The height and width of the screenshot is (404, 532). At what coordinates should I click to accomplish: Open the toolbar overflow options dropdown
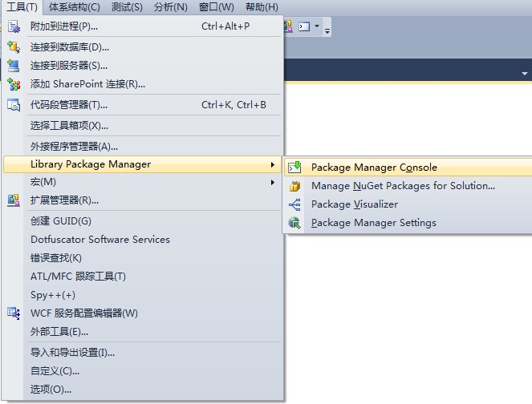[x=327, y=29]
